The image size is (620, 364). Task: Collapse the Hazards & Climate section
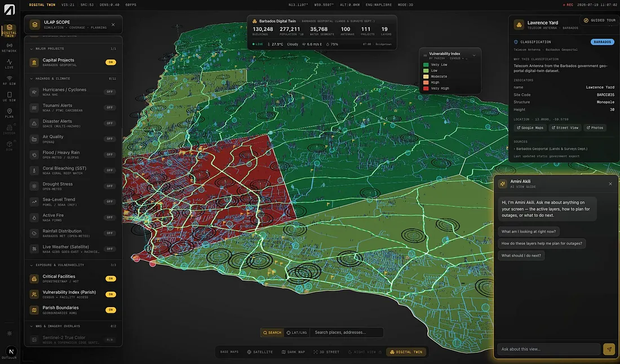coord(31,79)
